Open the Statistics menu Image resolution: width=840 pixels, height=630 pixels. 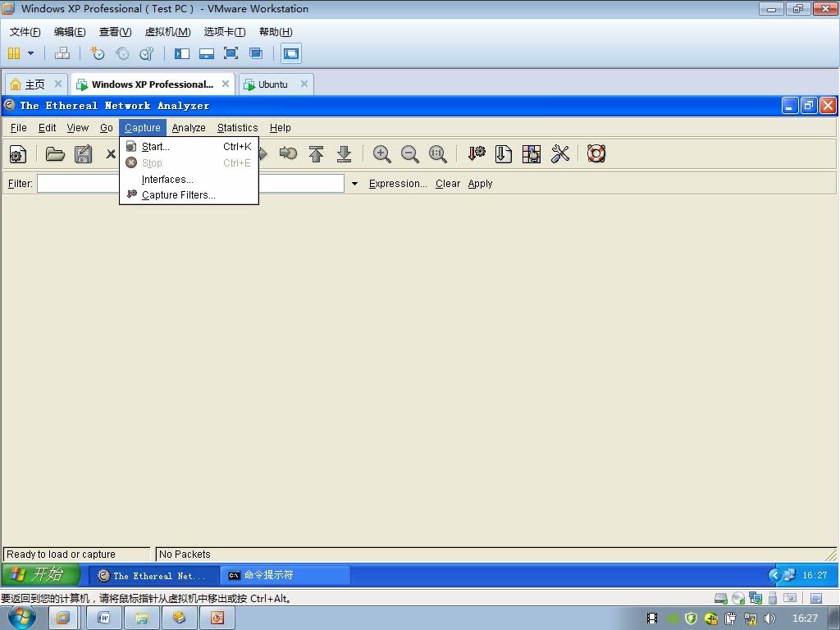coord(237,127)
